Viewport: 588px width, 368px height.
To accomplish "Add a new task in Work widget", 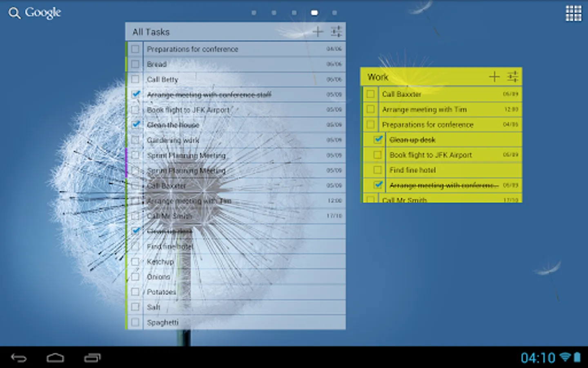I will pos(494,76).
